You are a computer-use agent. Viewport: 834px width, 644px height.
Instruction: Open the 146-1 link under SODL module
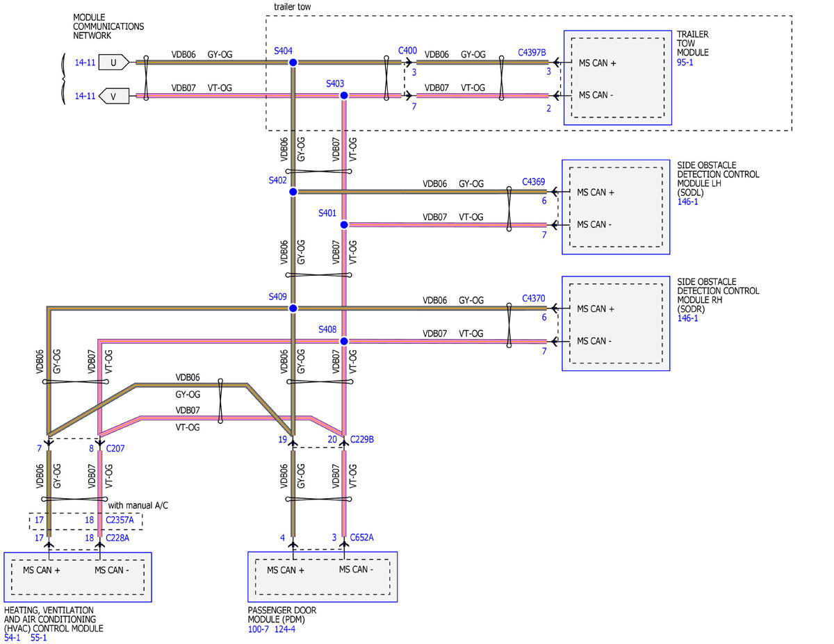[x=687, y=201]
